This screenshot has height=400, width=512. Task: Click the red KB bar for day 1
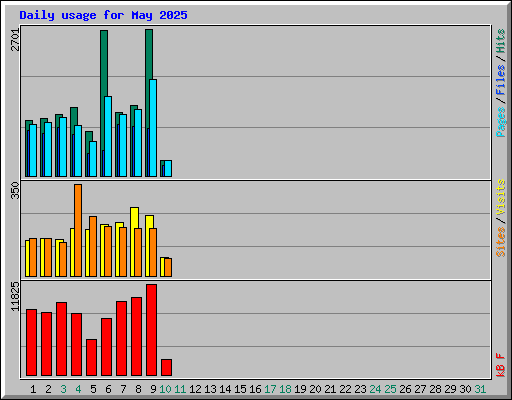click(x=31, y=343)
